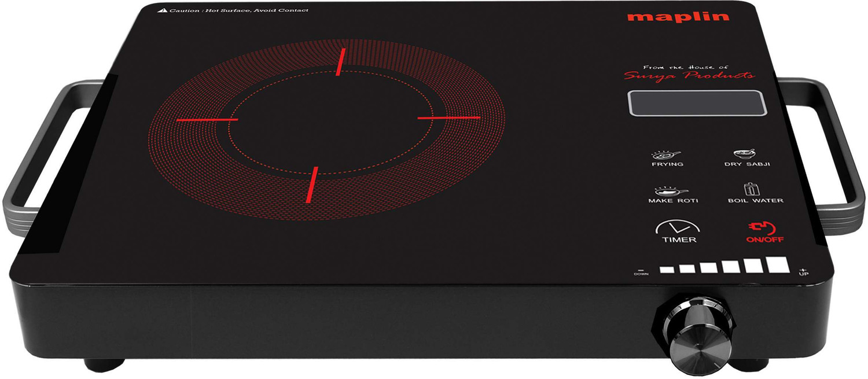Click the TIMER label text
Image resolution: width=868 pixels, height=379 pixels.
(679, 239)
